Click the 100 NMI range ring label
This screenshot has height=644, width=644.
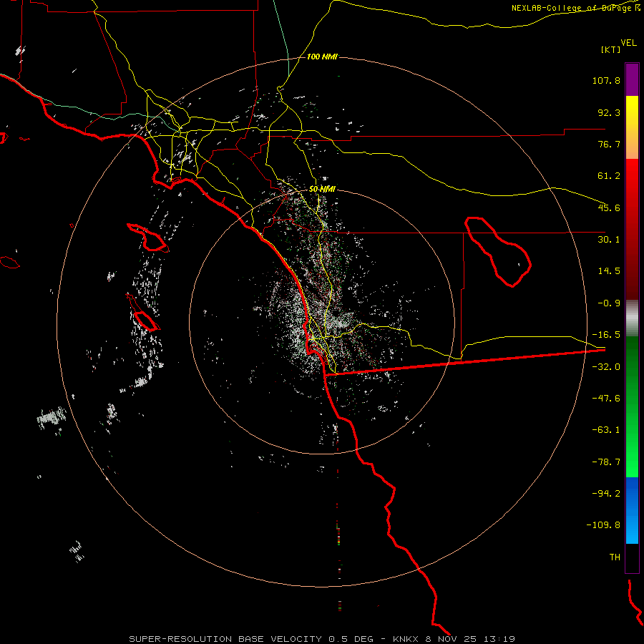(322, 57)
